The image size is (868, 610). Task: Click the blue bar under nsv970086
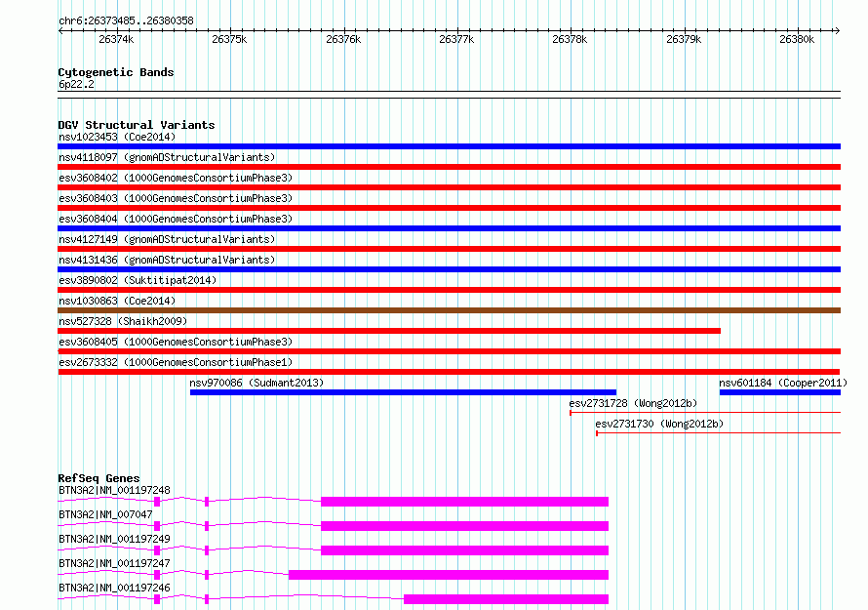[403, 392]
